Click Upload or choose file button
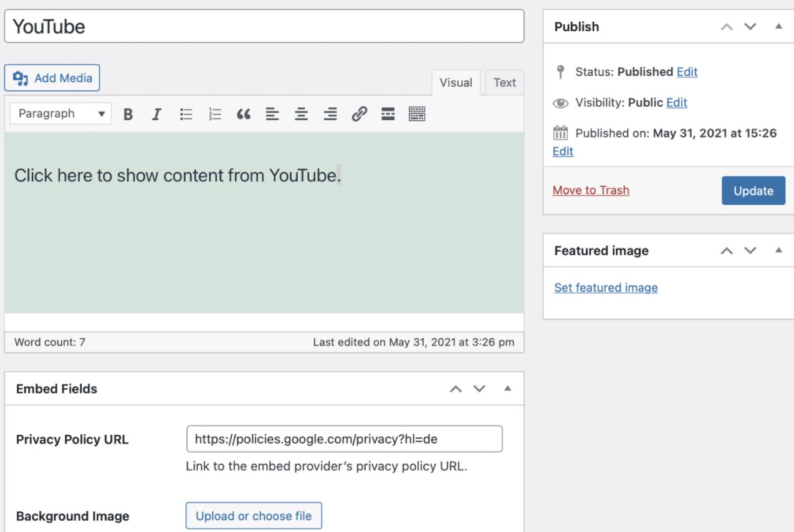The width and height of the screenshot is (794, 532). click(254, 516)
